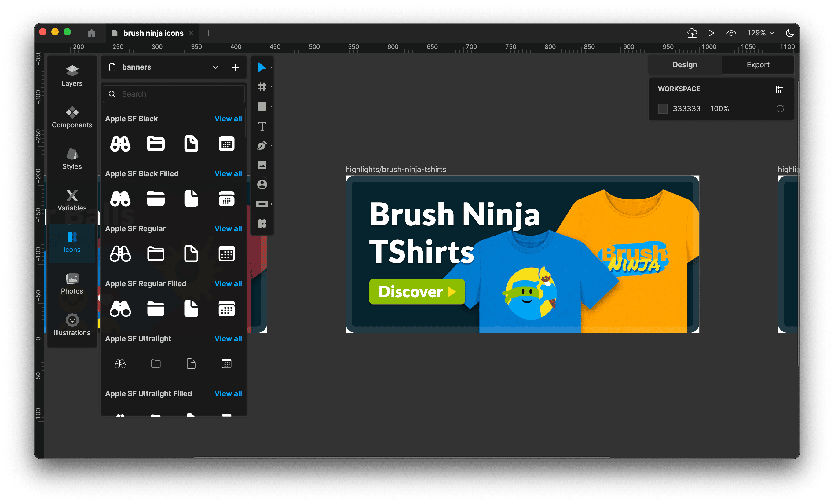834x504 pixels.
Task: Expand the select tool options arrow
Action: pyautogui.click(x=271, y=68)
